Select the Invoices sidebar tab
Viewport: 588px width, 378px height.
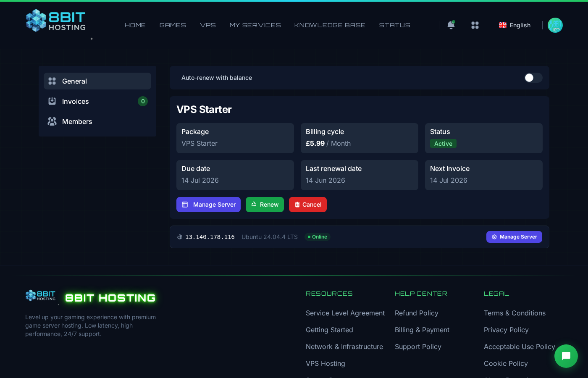(x=97, y=101)
